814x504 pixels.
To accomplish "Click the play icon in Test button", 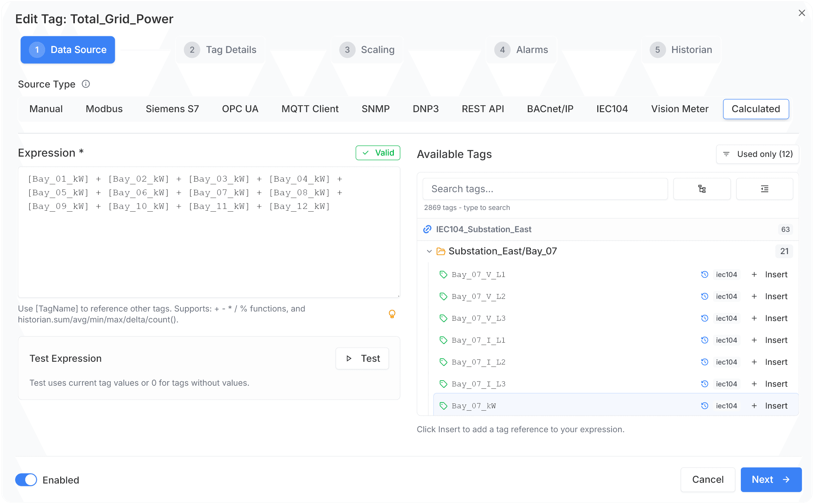I will pos(349,358).
